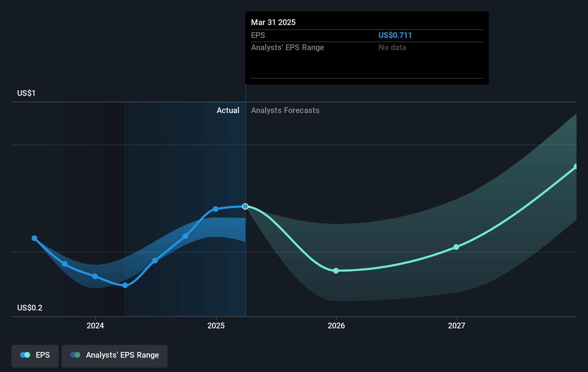588x372 pixels.
Task: Click the '2027' x-axis label
Action: pyautogui.click(x=457, y=325)
